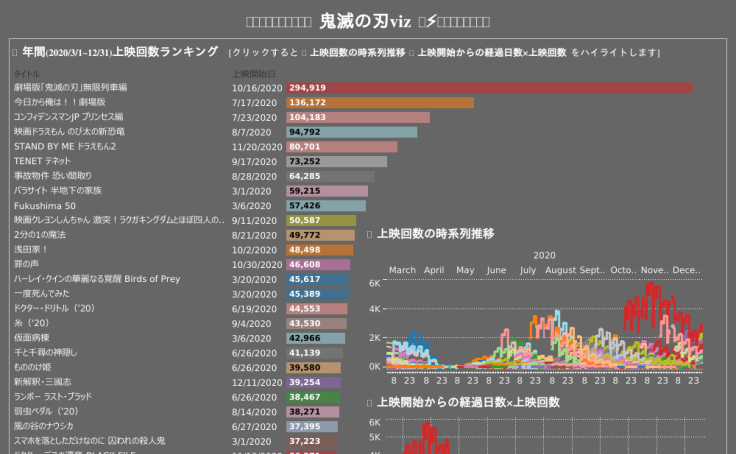Select the 57,426 bar for Fukushima 50

[x=326, y=206]
